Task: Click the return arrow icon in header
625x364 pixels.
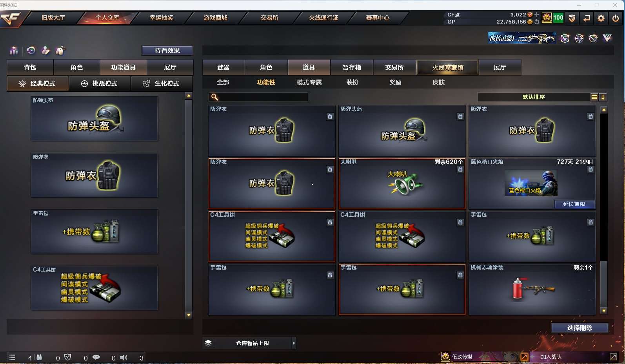Action: (x=586, y=18)
